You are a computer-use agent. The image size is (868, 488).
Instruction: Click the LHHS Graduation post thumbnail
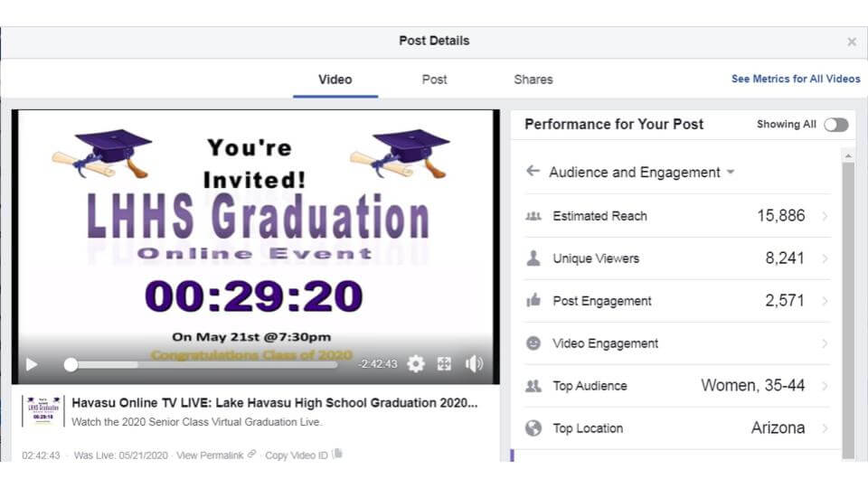(x=43, y=410)
